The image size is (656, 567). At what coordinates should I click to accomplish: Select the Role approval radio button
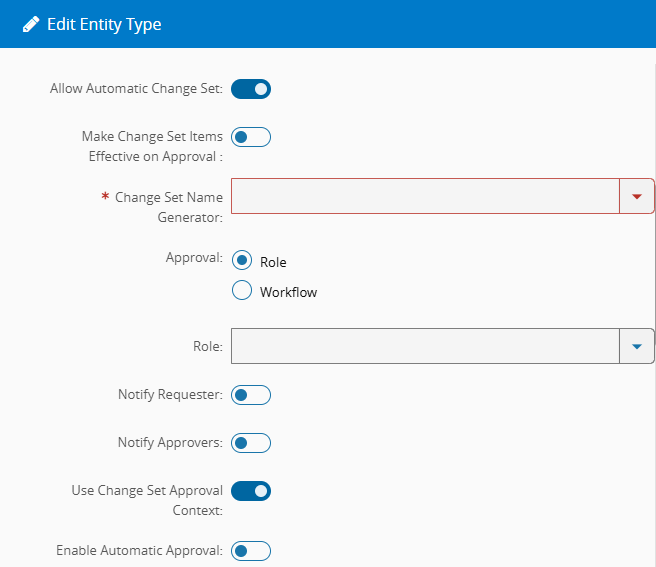click(x=242, y=260)
